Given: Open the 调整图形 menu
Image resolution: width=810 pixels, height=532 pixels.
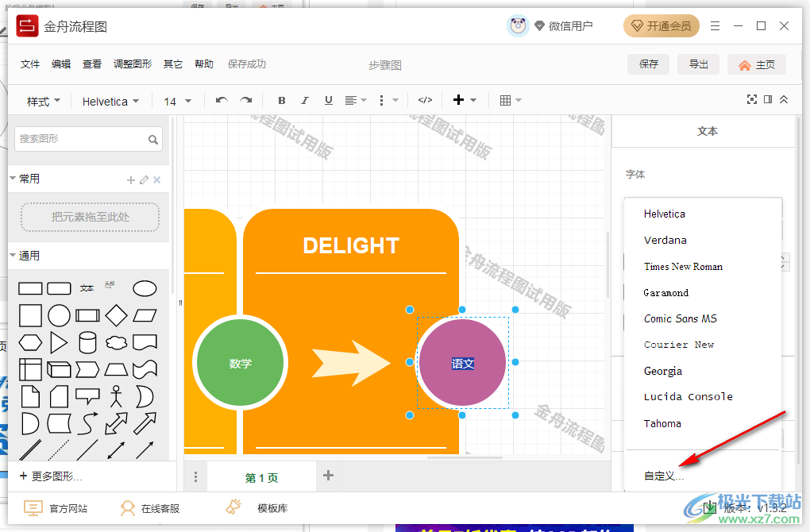Looking at the screenshot, I should click(x=133, y=64).
